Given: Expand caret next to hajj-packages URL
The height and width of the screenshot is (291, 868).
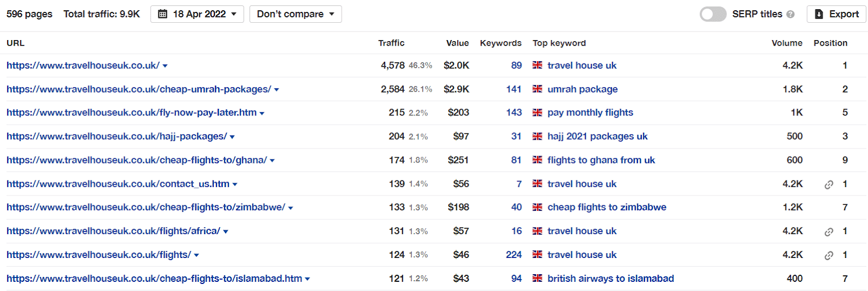Looking at the screenshot, I should click(232, 137).
